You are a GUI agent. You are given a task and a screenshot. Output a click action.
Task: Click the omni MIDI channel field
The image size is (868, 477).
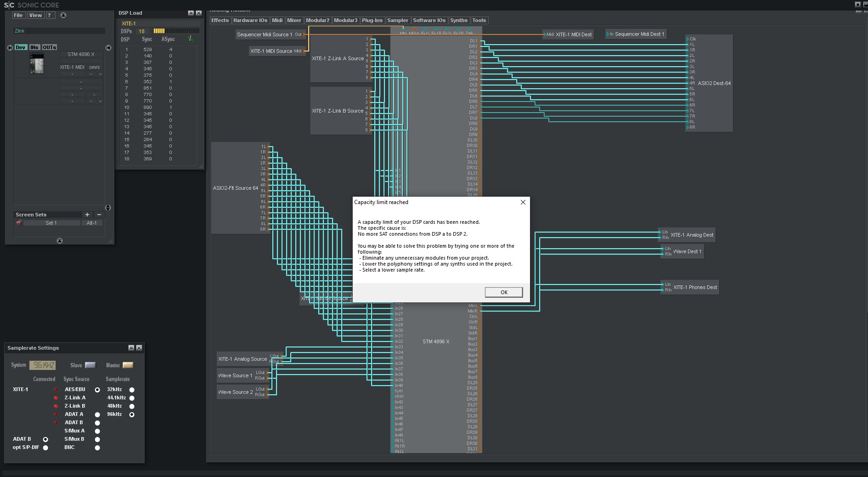click(x=94, y=67)
